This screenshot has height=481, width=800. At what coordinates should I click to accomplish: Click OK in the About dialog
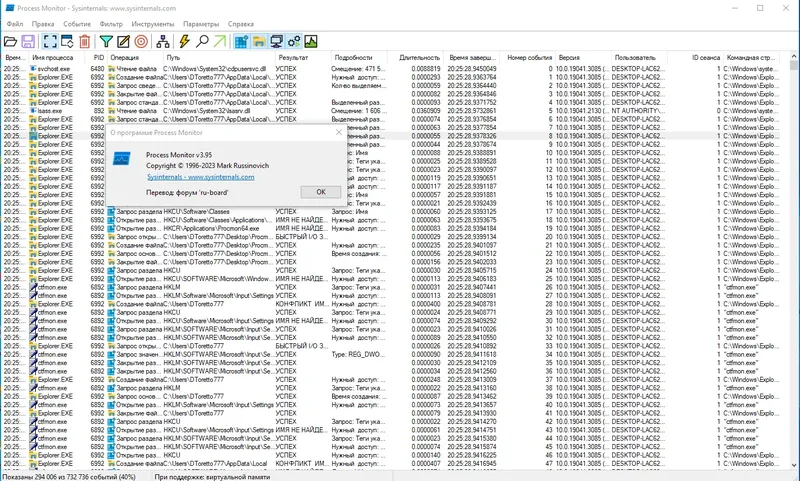(321, 192)
